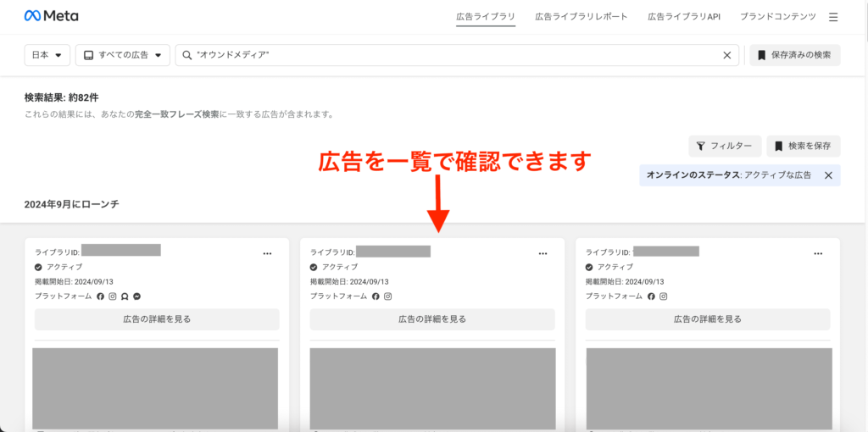868x432 pixels.
Task: Open the three-dots menu on the third ad card
Action: click(x=818, y=253)
